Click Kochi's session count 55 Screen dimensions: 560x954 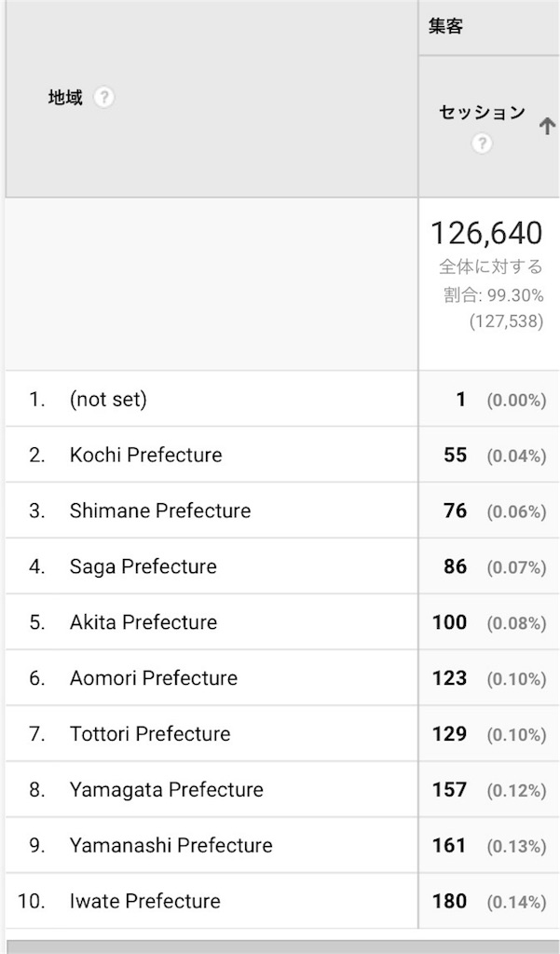456,455
